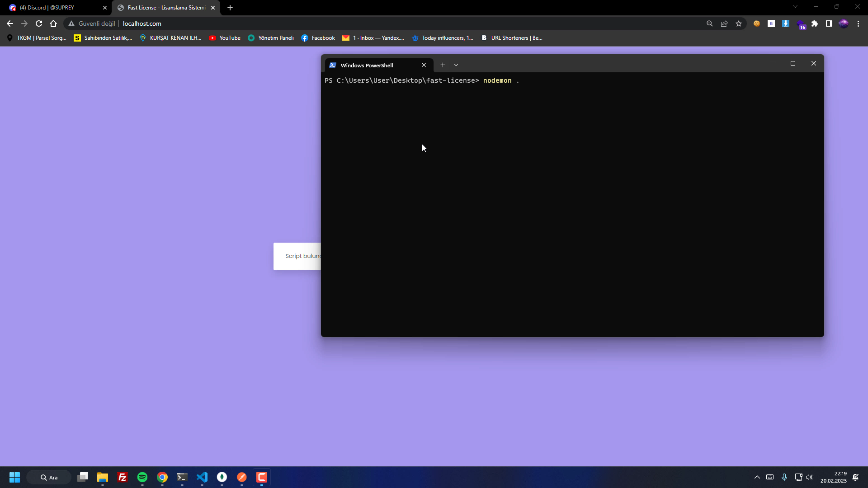This screenshot has width=868, height=488.
Task: Open the extensions puzzle icon
Action: pyautogui.click(x=815, y=23)
